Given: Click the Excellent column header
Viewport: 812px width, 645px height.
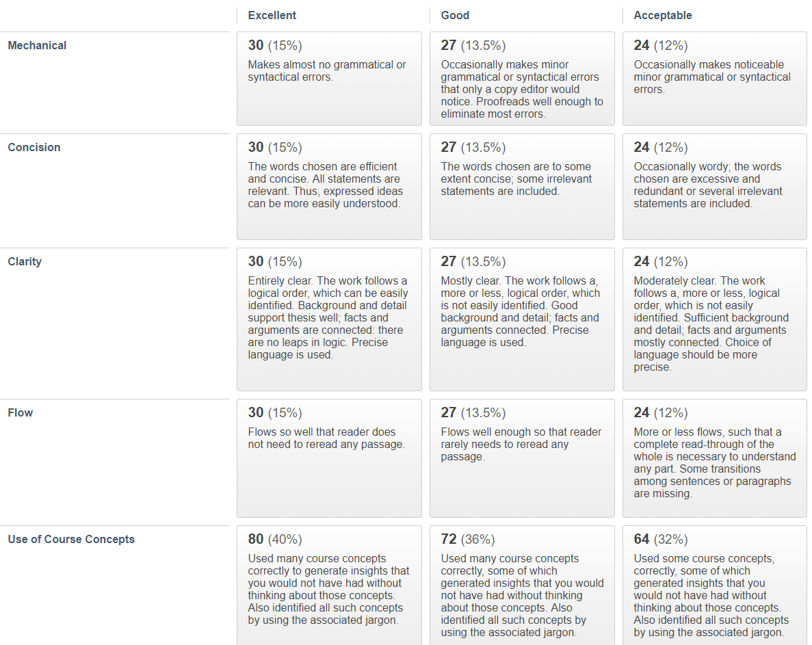Looking at the screenshot, I should tap(272, 16).
